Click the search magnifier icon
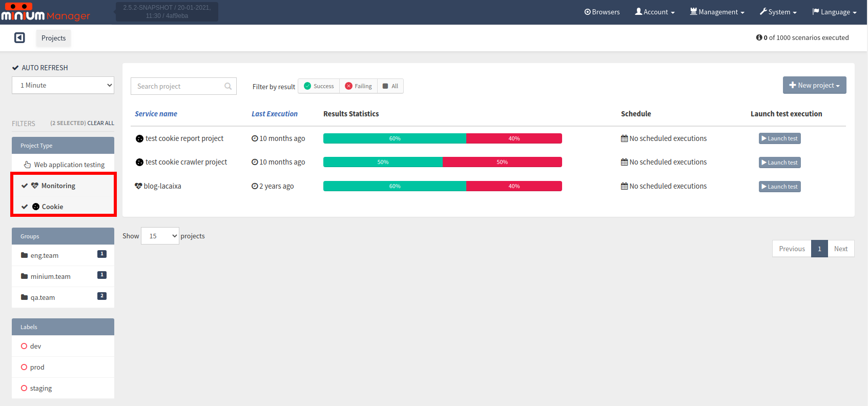The image size is (868, 406). click(x=228, y=86)
